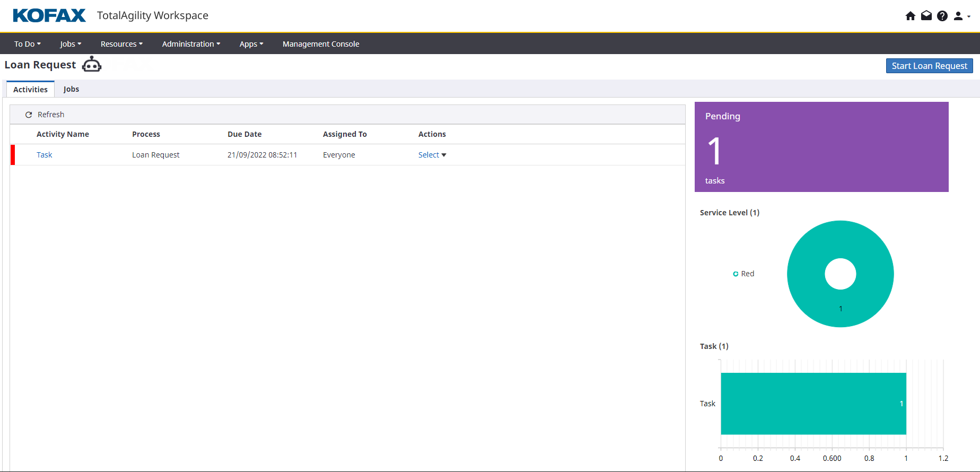Open the Help question mark icon
Viewport: 980px width, 472px height.
(942, 16)
